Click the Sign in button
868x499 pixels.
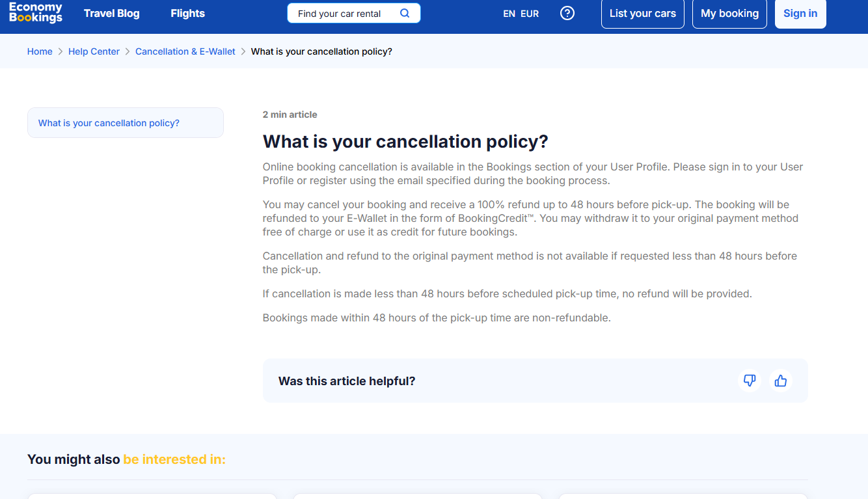pos(800,14)
